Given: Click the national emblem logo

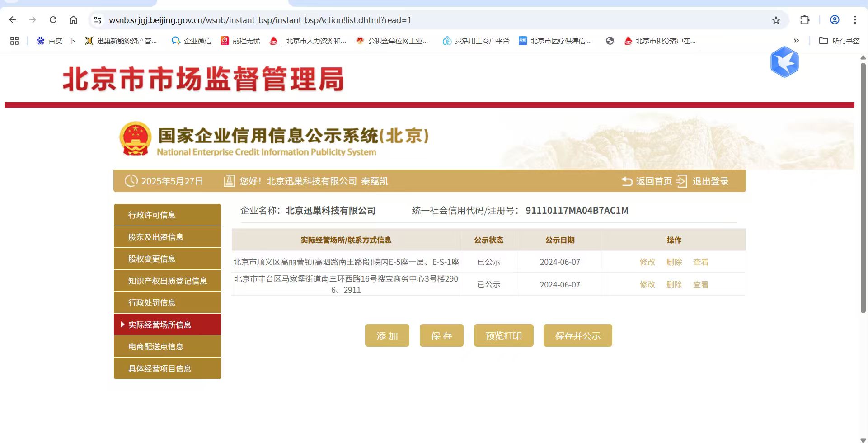Looking at the screenshot, I should [x=135, y=138].
